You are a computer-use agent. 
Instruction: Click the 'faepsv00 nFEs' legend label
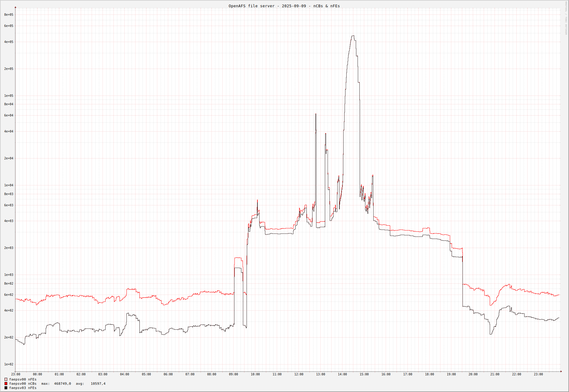pyautogui.click(x=23, y=379)
